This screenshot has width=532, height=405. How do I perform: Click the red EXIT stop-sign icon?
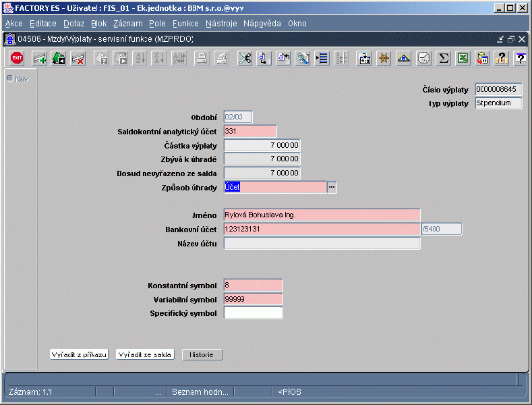click(17, 58)
